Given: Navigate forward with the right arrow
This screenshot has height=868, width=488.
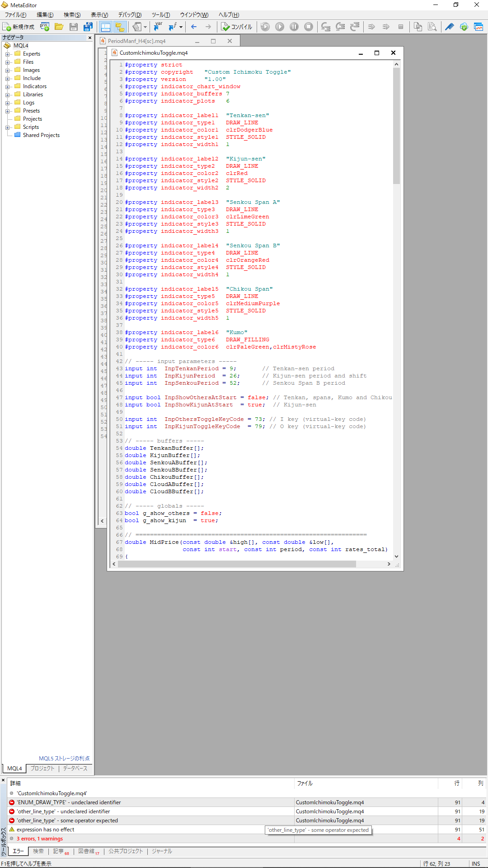Looking at the screenshot, I should pos(208,27).
